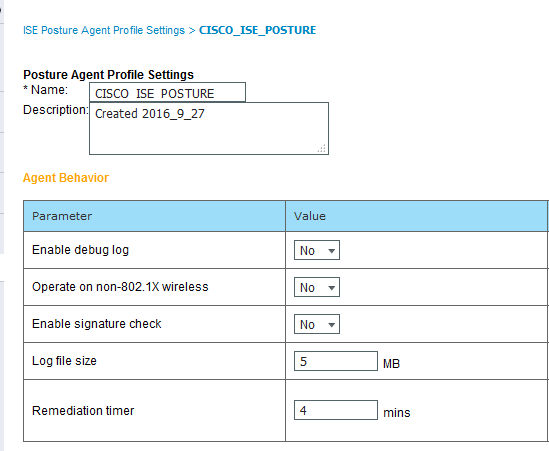The height and width of the screenshot is (451, 549).
Task: Open ISE Posture Agent Profile Settings breadcrumb link
Action: click(104, 30)
